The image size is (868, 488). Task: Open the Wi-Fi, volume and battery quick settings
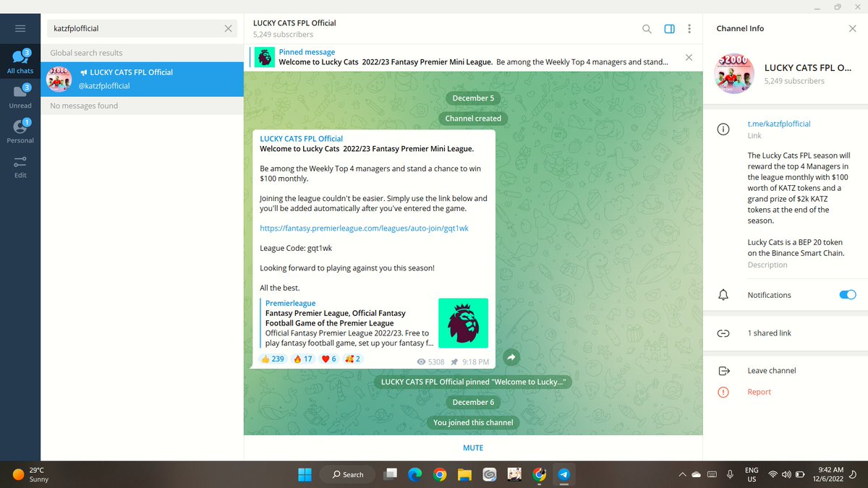pos(787,474)
